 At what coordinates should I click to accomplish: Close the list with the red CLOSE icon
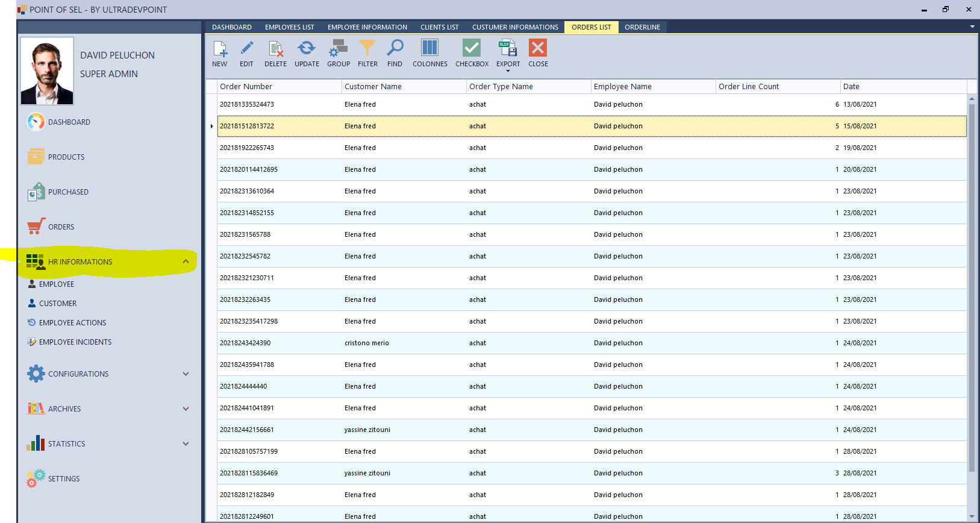tap(538, 49)
